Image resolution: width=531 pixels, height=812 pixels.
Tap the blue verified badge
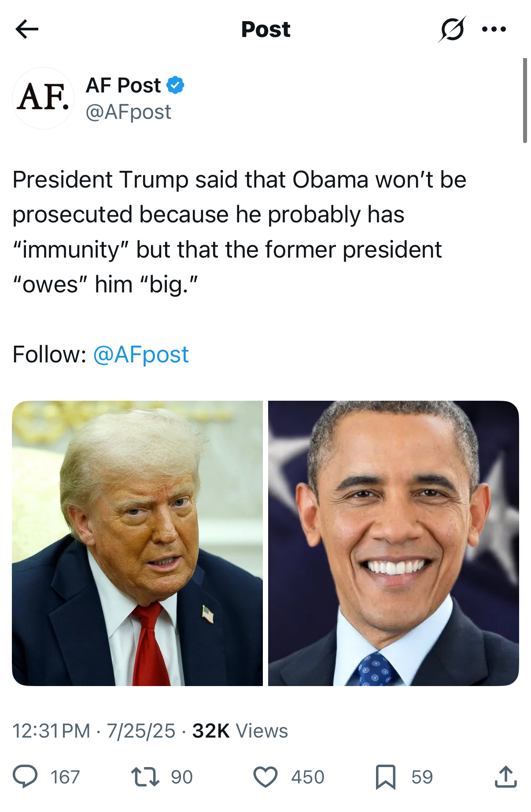click(x=175, y=85)
